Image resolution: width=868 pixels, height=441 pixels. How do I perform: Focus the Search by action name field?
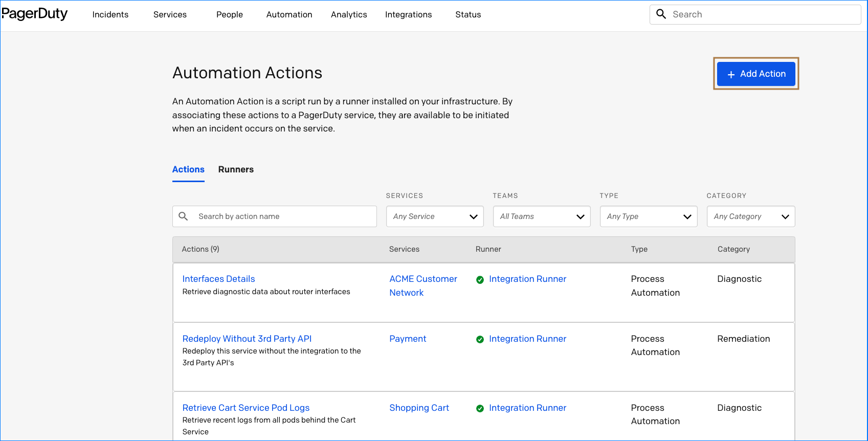275,216
